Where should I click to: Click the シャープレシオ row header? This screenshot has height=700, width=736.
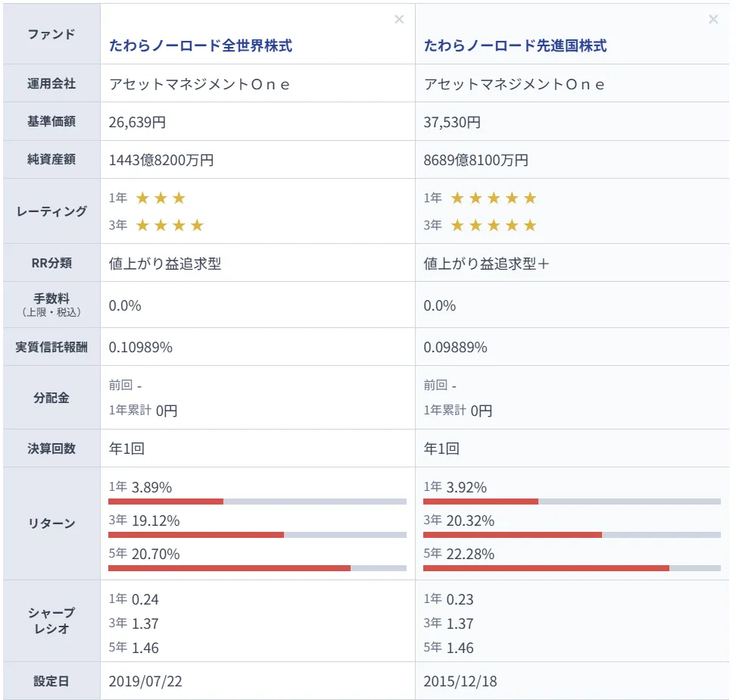[x=51, y=620]
